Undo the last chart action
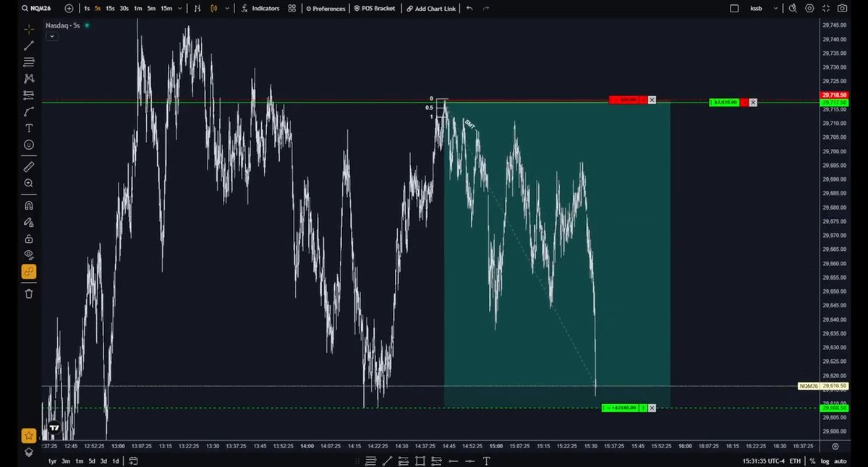The width and height of the screenshot is (868, 467). click(x=469, y=9)
